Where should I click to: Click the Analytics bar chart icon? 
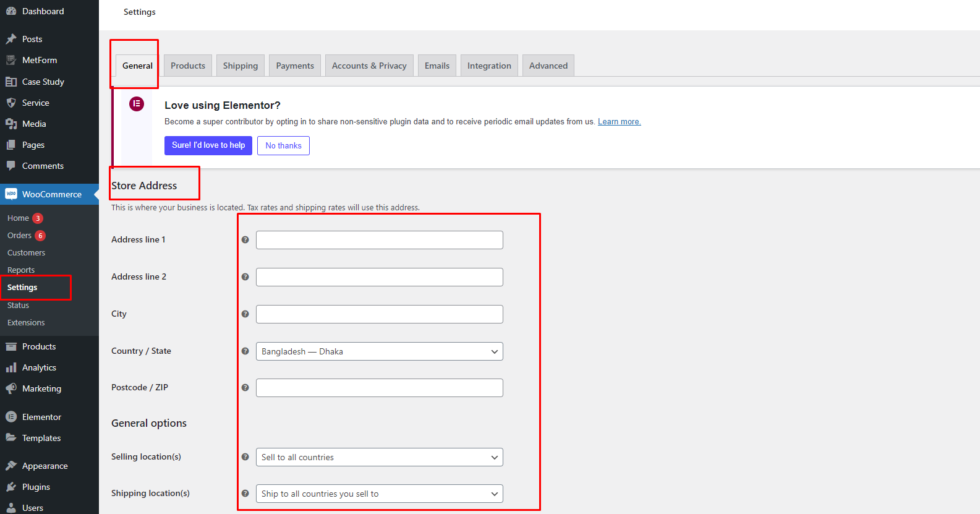[11, 367]
